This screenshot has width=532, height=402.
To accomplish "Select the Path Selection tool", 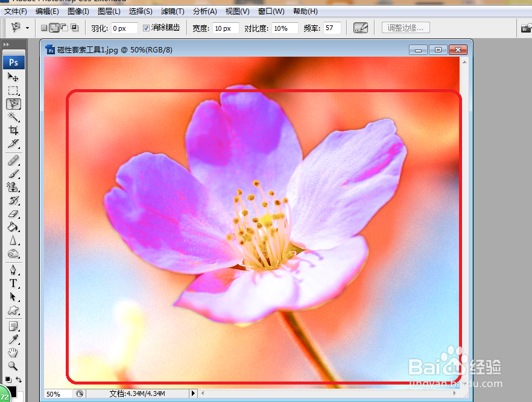I will point(13,297).
